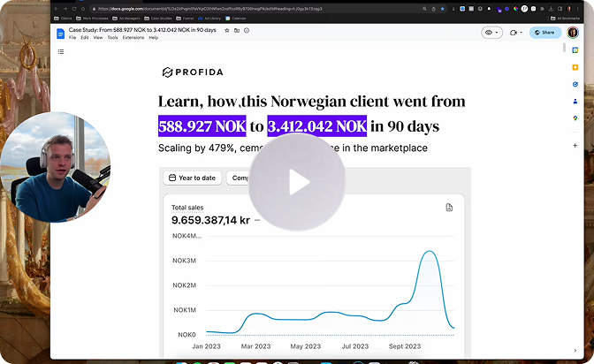594x364 pixels.
Task: Open the Case Studies bookmark folder
Action: tap(158, 19)
